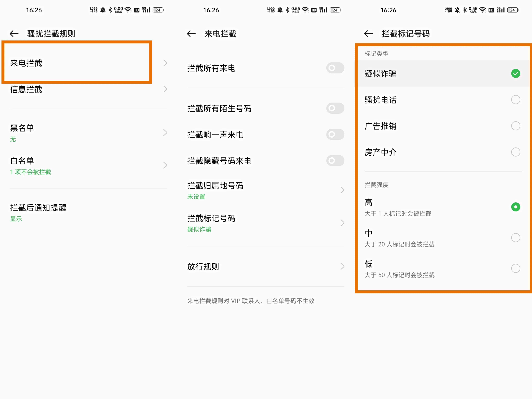
Task: Select 低 interception strength radio
Action: point(516,268)
